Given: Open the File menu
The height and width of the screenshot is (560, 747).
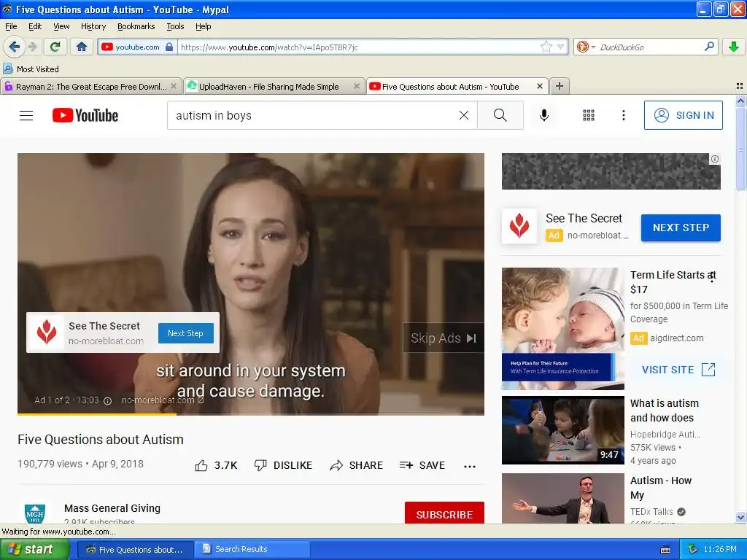Looking at the screenshot, I should coord(10,26).
